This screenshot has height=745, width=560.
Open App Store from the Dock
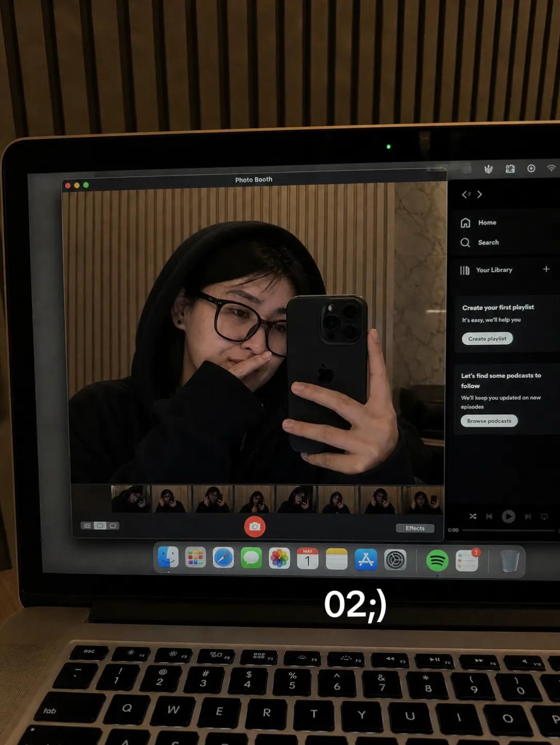pyautogui.click(x=366, y=560)
